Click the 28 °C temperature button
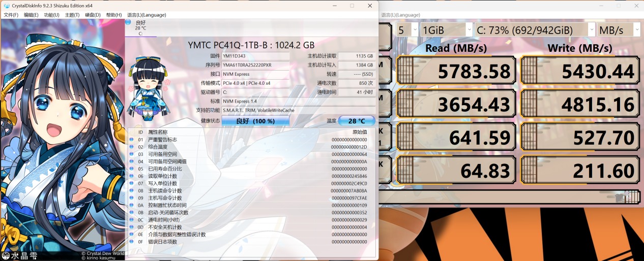This screenshot has height=261, width=644. click(x=357, y=121)
